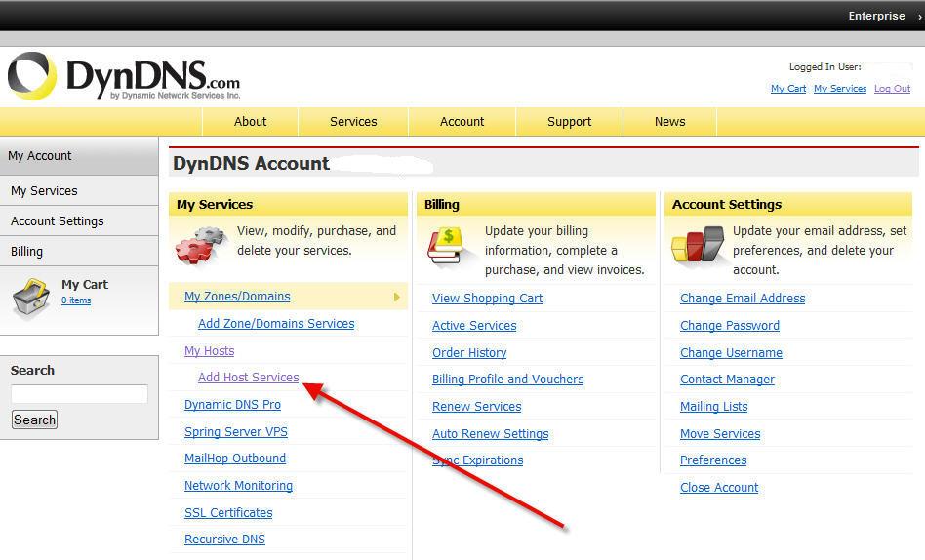Click the DynDNS.com logo
This screenshot has width=925, height=560.
[x=124, y=77]
